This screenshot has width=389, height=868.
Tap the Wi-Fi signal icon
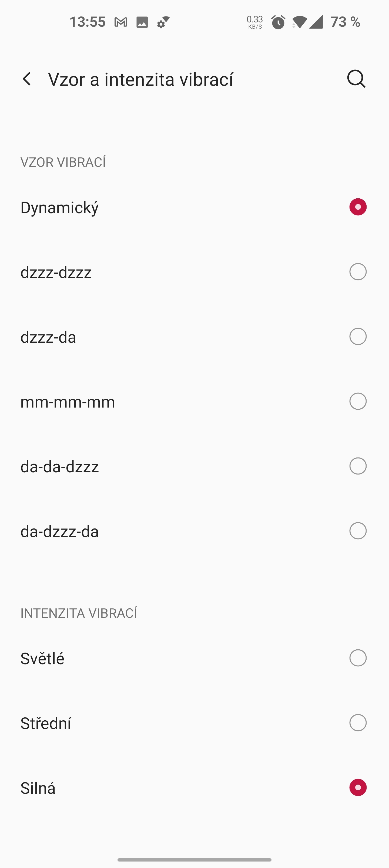pos(299,22)
